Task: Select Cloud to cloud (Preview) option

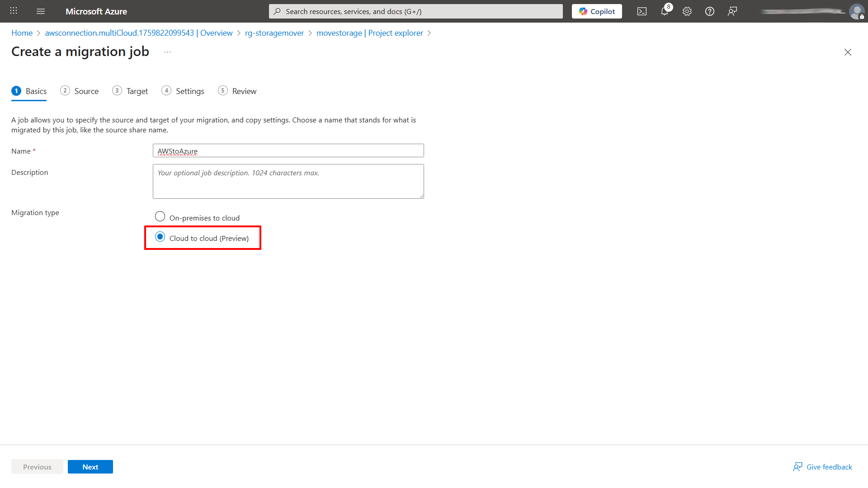Action: click(160, 236)
